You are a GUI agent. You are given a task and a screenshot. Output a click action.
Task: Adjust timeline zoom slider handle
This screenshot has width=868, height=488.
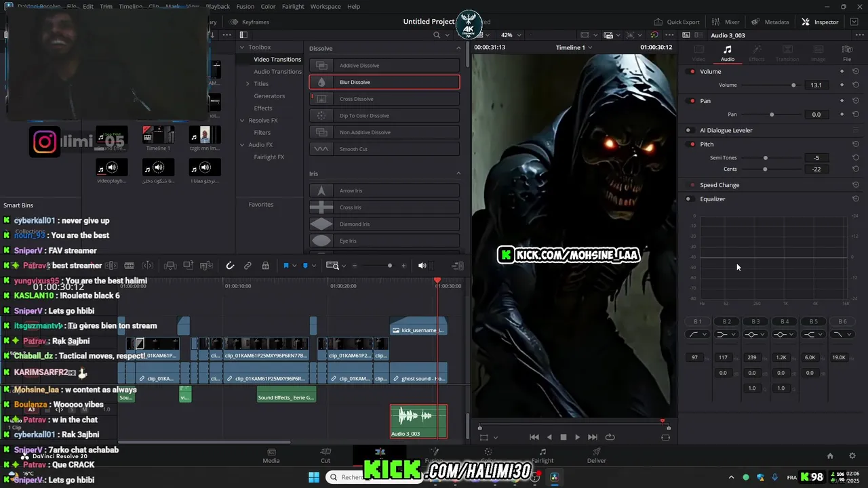[389, 266]
